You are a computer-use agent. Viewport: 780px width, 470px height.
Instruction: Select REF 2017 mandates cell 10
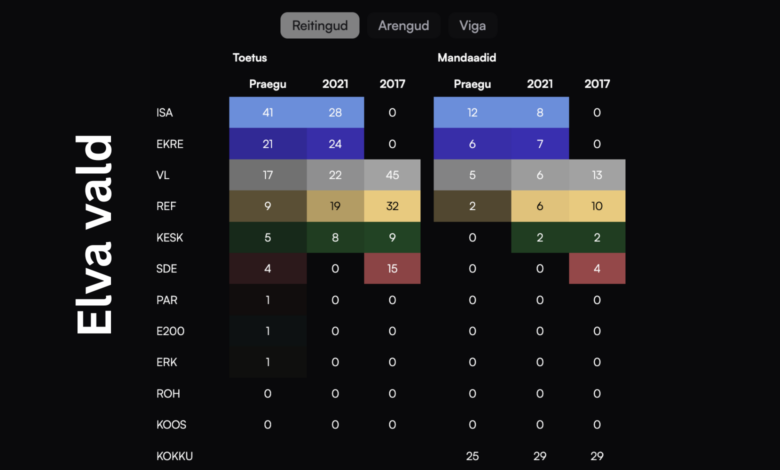pos(597,206)
